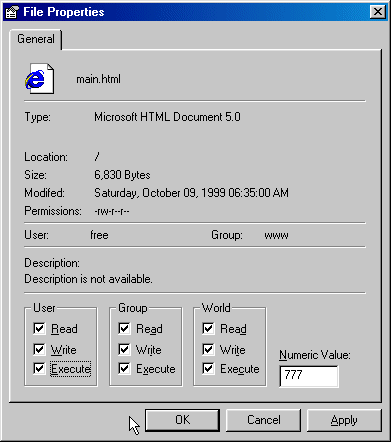Click the permissions string '-rw-r--r--'
391x442 pixels.
(x=112, y=211)
